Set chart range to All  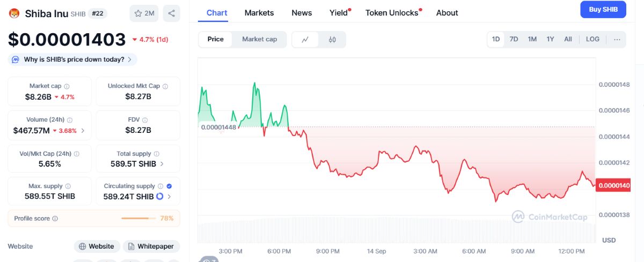(x=568, y=39)
